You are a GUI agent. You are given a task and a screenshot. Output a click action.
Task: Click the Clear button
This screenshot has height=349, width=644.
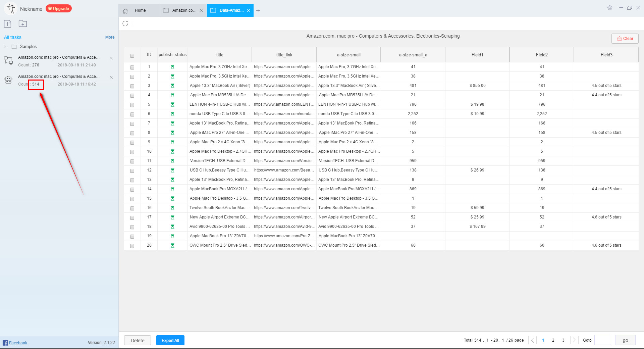pos(625,39)
